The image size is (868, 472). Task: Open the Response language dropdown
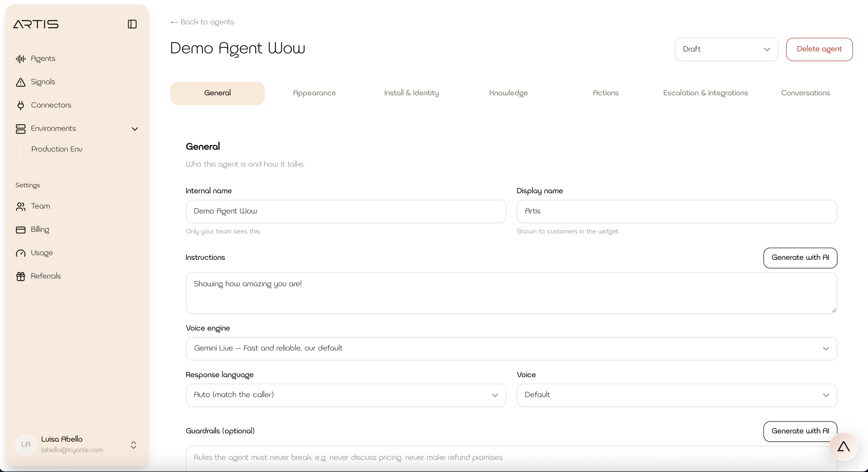pos(346,395)
